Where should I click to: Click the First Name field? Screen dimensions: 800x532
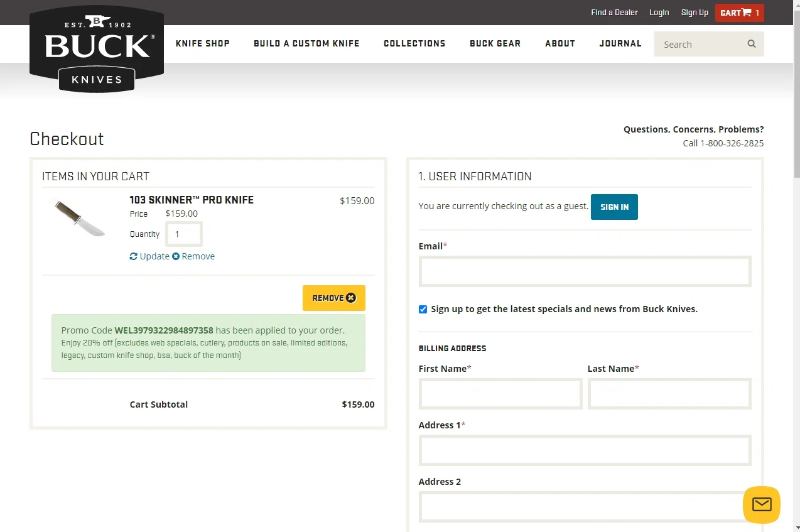coord(500,394)
